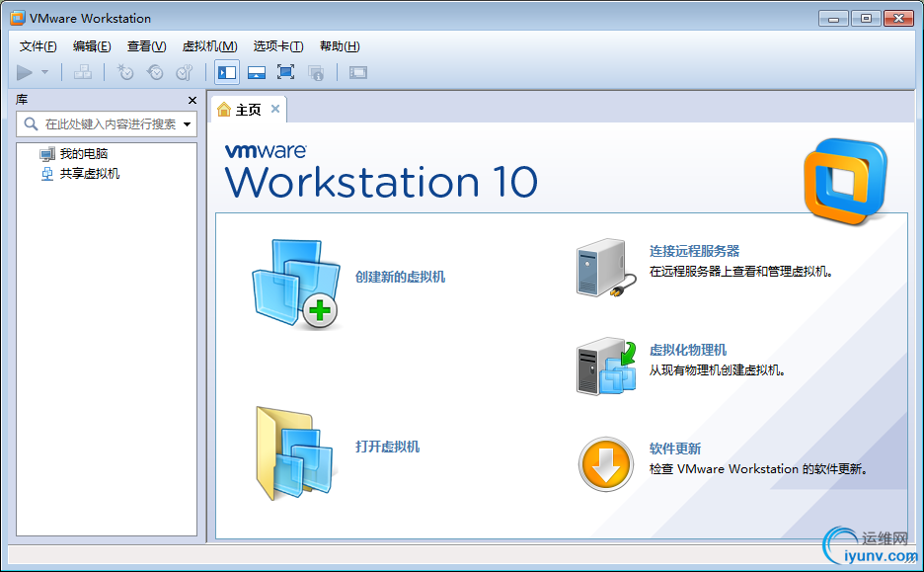924x572 pixels.
Task: Open the 文件(F) menu
Action: point(38,46)
